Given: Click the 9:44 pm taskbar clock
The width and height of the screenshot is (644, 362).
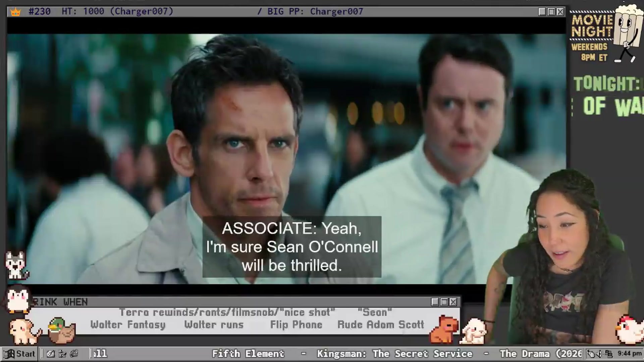Looking at the screenshot, I should point(629,354).
